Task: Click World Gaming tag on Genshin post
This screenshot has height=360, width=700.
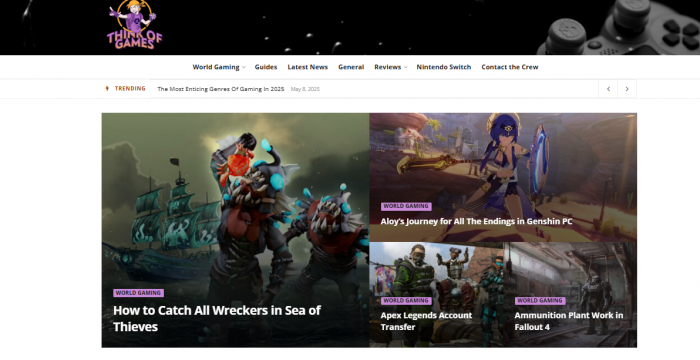Action: tap(406, 206)
